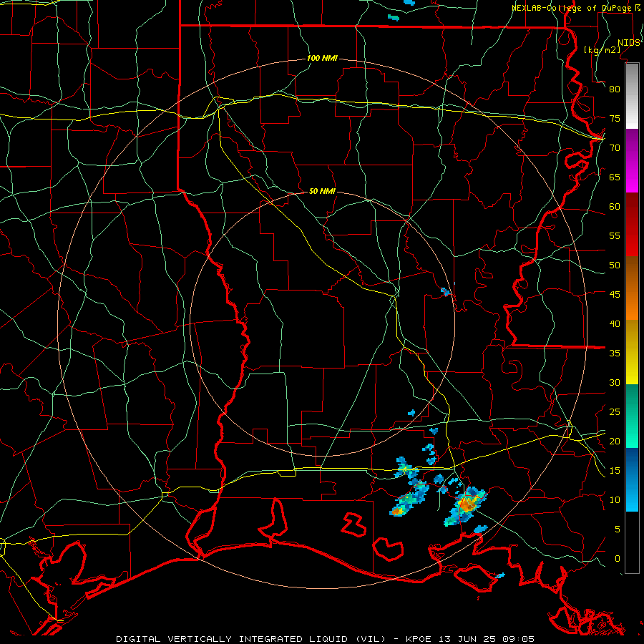Click the dark red segment of the VIL legend

point(632,225)
